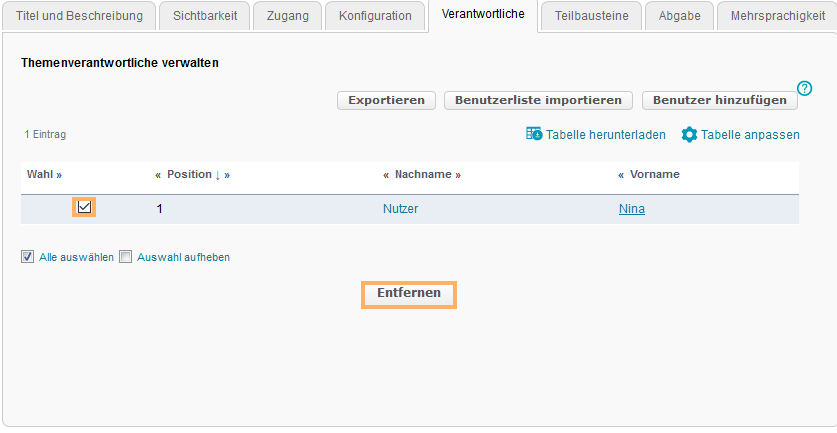The image size is (837, 433).
Task: Move Position column left with « arrow
Action: [159, 175]
